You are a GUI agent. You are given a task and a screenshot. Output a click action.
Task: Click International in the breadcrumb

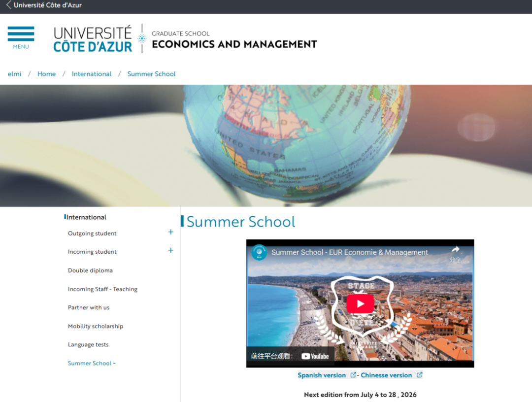(x=92, y=74)
